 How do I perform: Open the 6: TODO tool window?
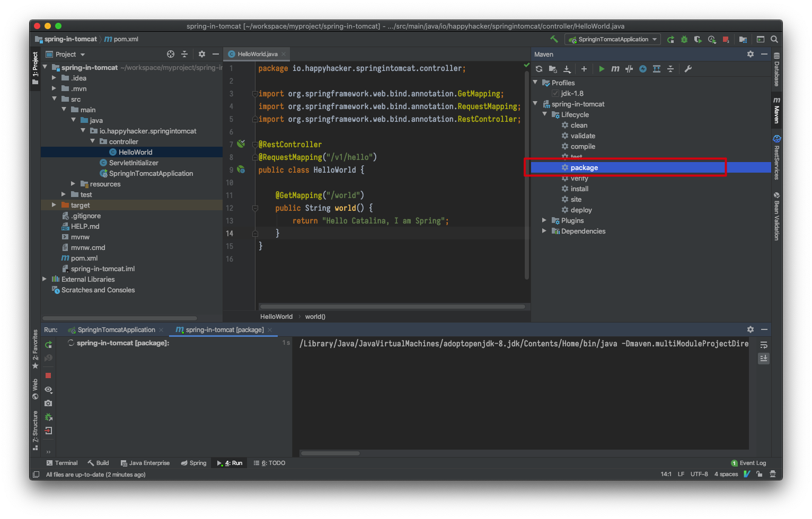(x=269, y=463)
